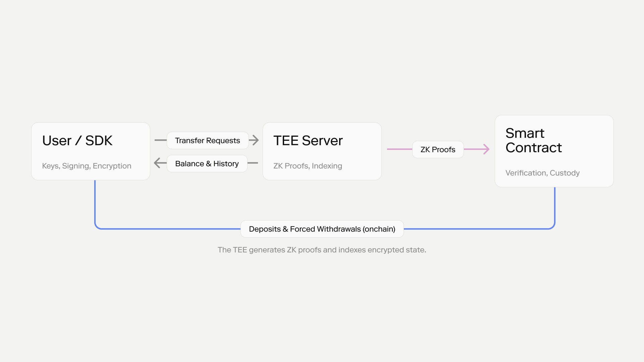Click the gray line right of Balance & History
Image resolution: width=644 pixels, height=362 pixels.
pos(253,164)
